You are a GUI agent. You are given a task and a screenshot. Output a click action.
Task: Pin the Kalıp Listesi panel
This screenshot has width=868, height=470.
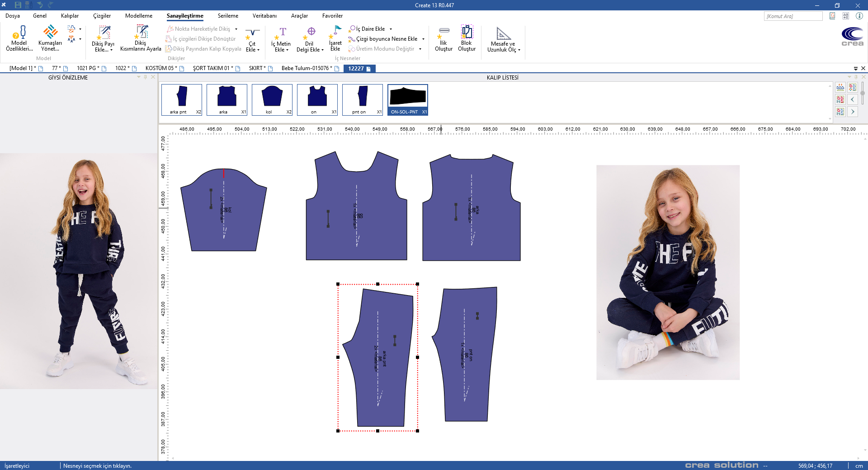pos(856,77)
